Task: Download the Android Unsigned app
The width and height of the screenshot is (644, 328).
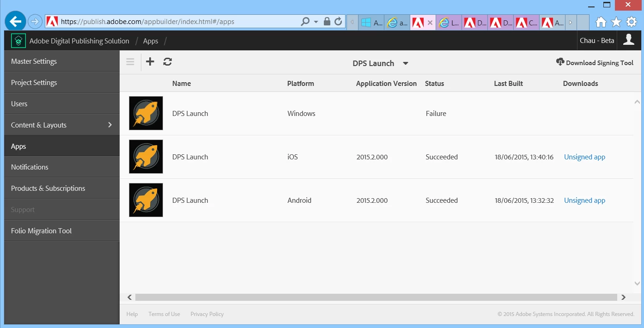Action: click(585, 200)
